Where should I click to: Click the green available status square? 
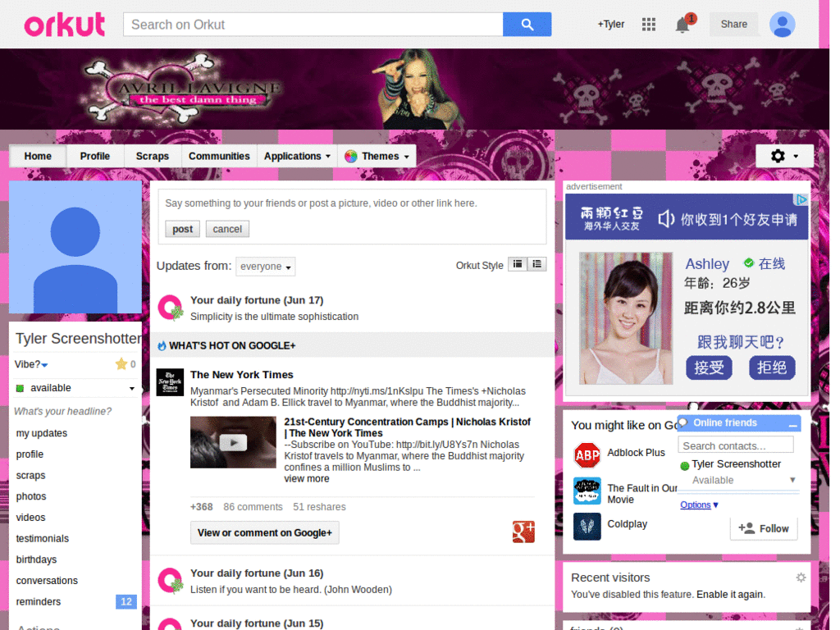click(x=20, y=388)
